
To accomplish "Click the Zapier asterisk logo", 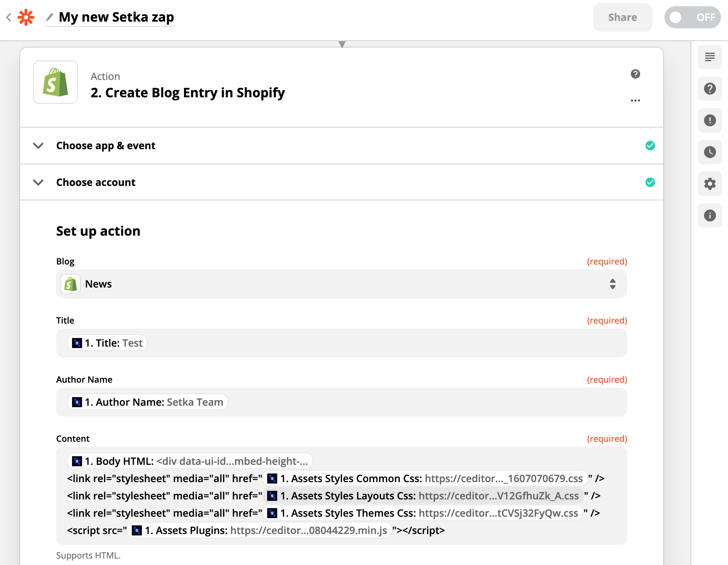I will tap(26, 17).
